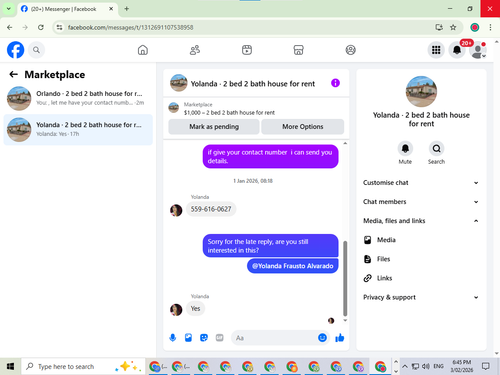Open Links chain icon entry

(367, 278)
